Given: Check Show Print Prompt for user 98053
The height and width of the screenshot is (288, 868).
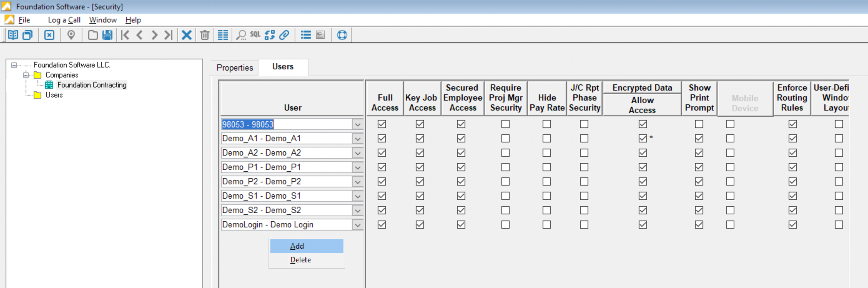Looking at the screenshot, I should (x=699, y=124).
